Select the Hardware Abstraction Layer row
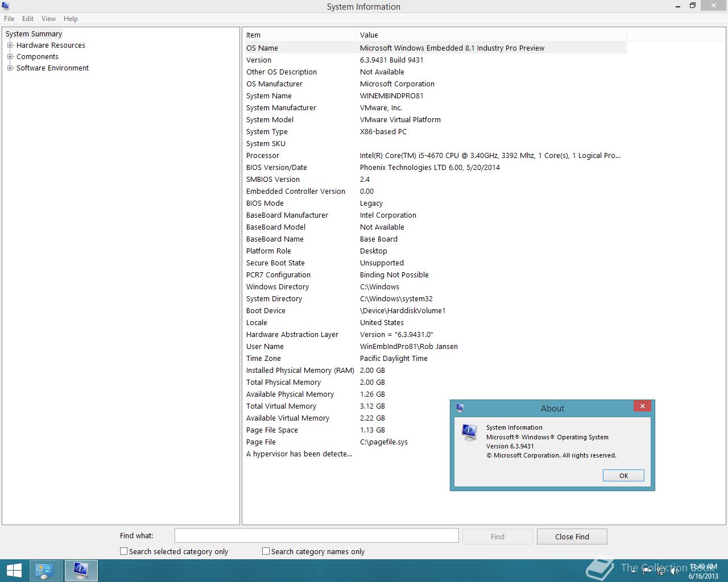Image resolution: width=728 pixels, height=582 pixels. pyautogui.click(x=436, y=334)
